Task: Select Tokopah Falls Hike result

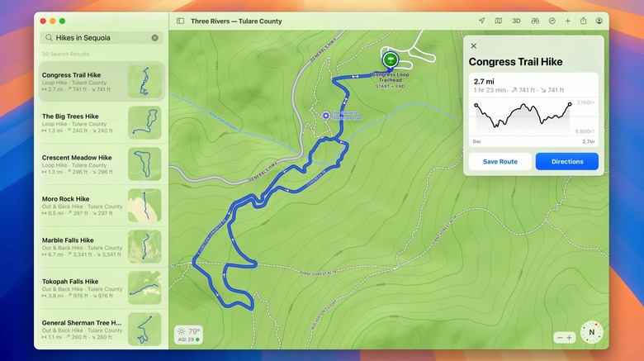Action: [102, 288]
